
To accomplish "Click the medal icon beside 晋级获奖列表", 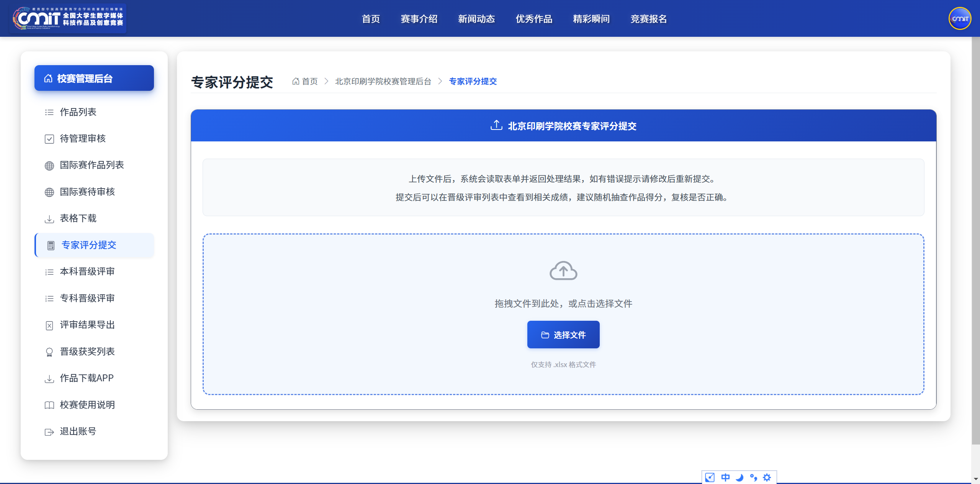I will pyautogui.click(x=49, y=352).
